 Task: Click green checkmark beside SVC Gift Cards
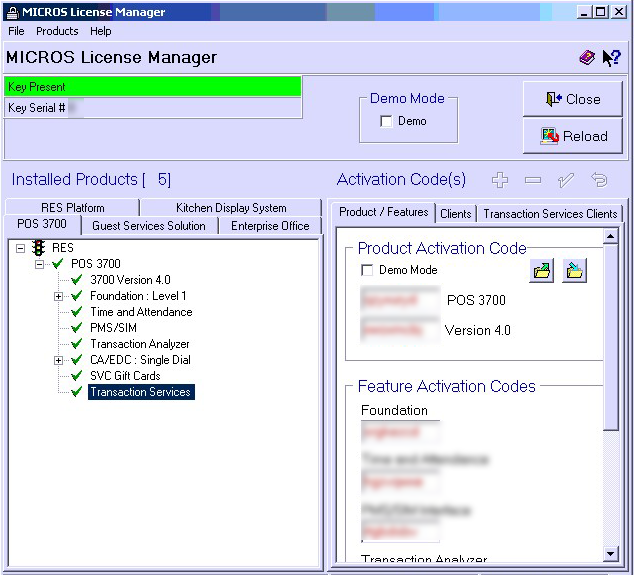(76, 376)
